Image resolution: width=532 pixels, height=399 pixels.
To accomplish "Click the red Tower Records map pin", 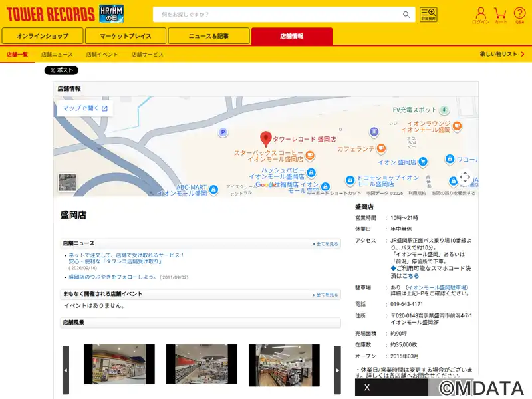I will click(x=265, y=139).
